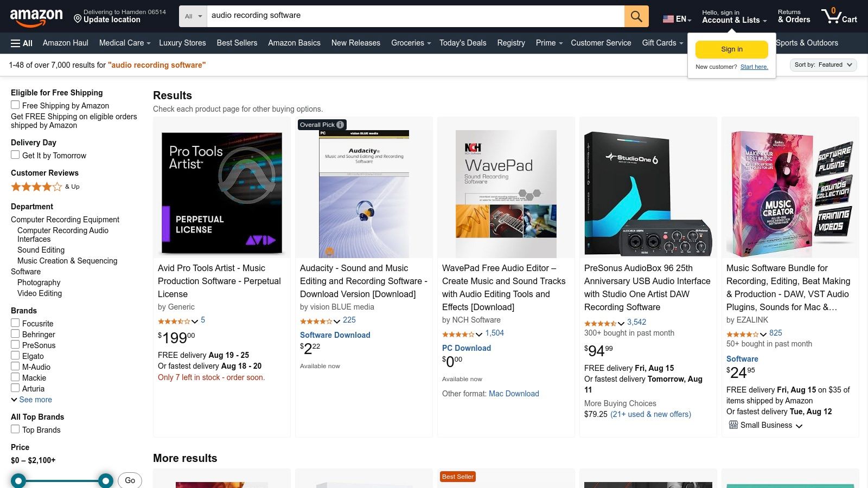Open Sports & Outdoors nav item
The height and width of the screenshot is (488, 868).
coord(807,43)
